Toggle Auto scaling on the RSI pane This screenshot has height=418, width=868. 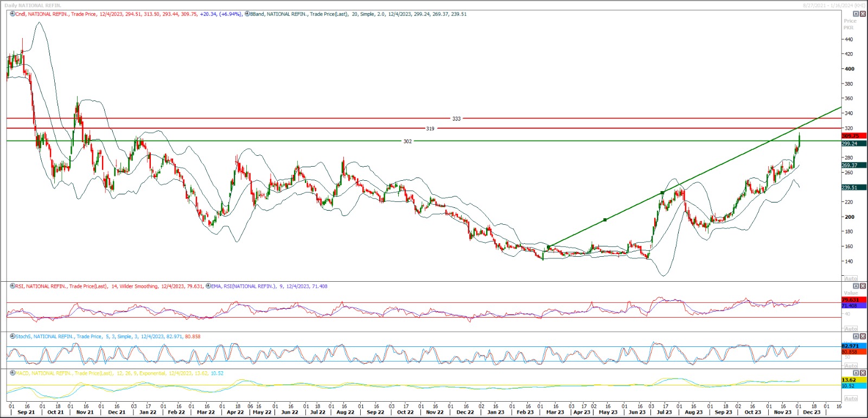(851, 329)
